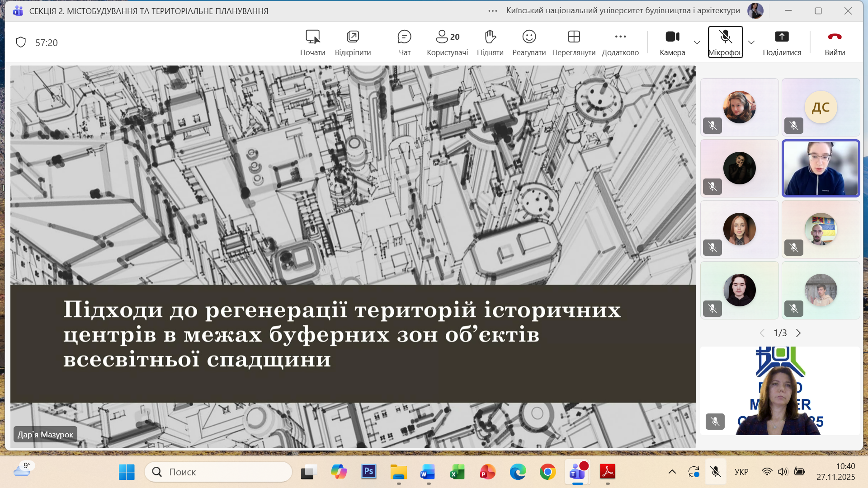Click the shield security icon near timer
The height and width of the screenshot is (488, 868).
pos(21,42)
